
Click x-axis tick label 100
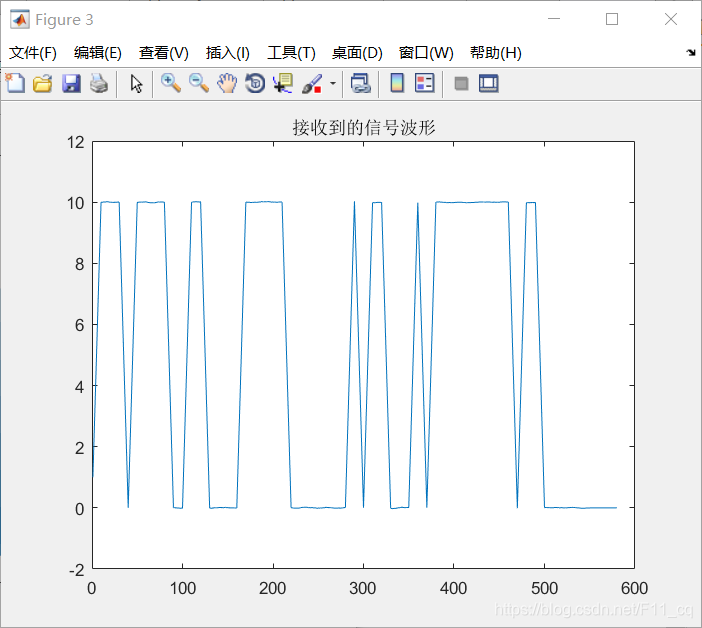click(x=183, y=588)
